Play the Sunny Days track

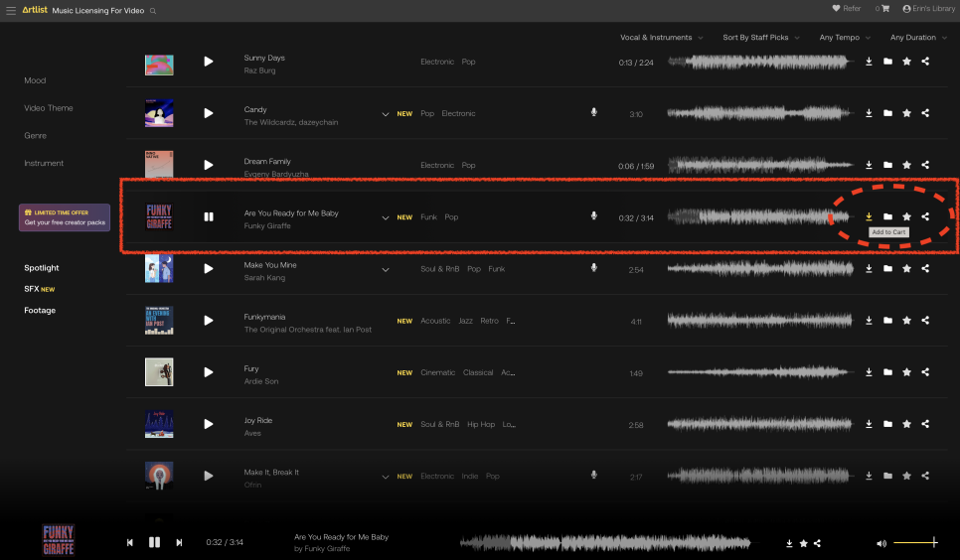208,62
